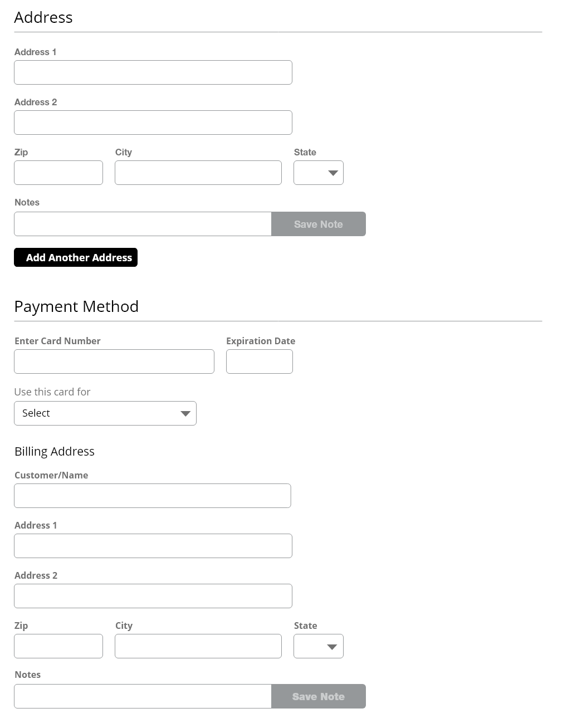The image size is (572, 728).
Task: Open the billing State dropdown
Action: [319, 646]
